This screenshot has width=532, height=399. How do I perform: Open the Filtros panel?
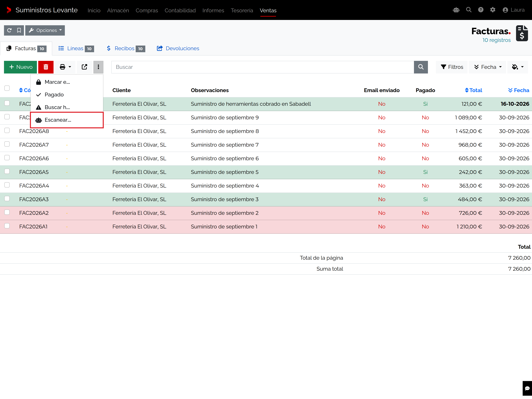pos(452,67)
